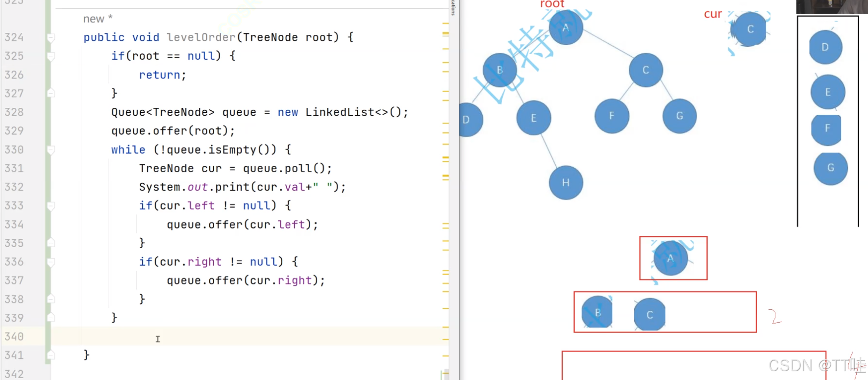The height and width of the screenshot is (380, 868).
Task: Click node A in the first level box
Action: coord(670,258)
